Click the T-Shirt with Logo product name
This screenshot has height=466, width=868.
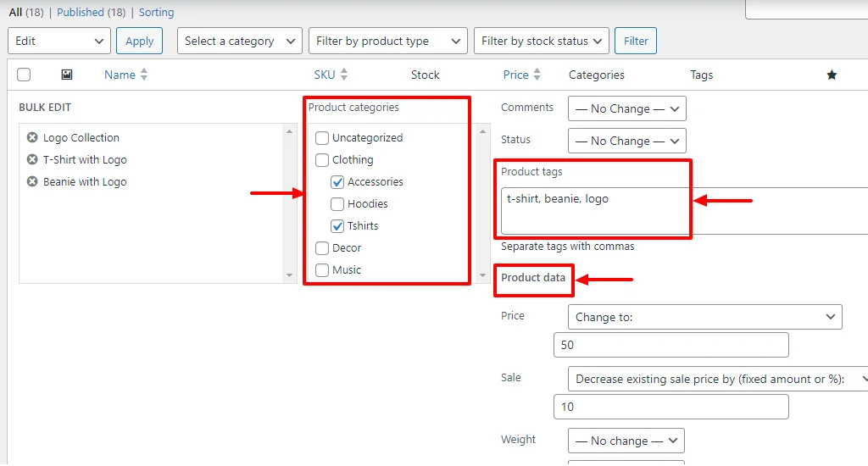point(85,159)
